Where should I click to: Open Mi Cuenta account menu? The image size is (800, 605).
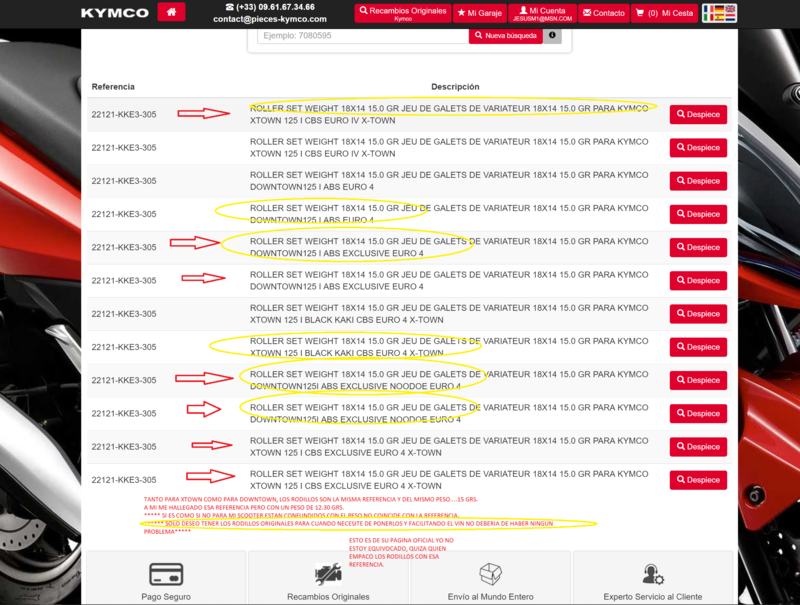pos(542,13)
